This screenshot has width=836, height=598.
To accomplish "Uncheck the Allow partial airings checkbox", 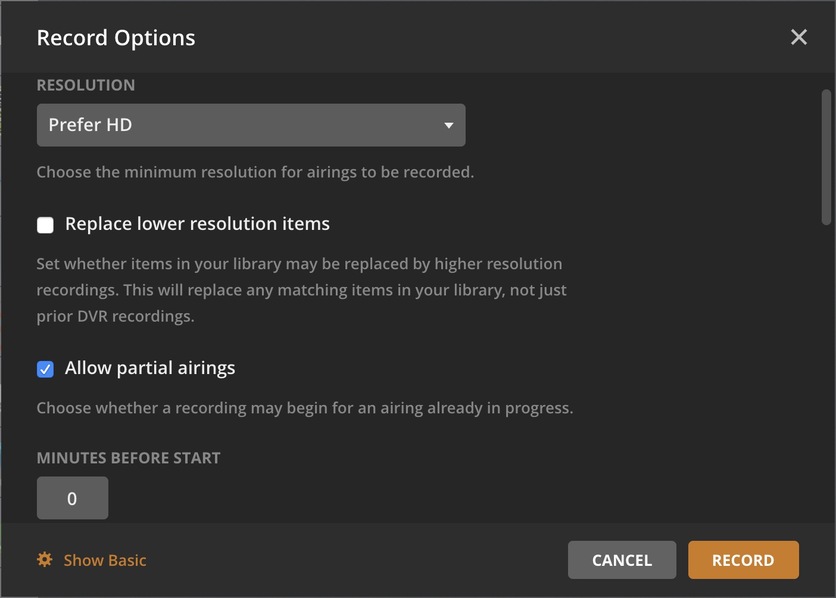I will point(45,369).
